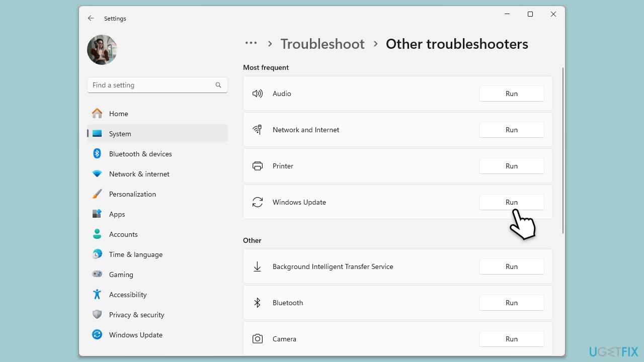This screenshot has width=644, height=362.
Task: Click the Audio row label
Action: click(282, 94)
